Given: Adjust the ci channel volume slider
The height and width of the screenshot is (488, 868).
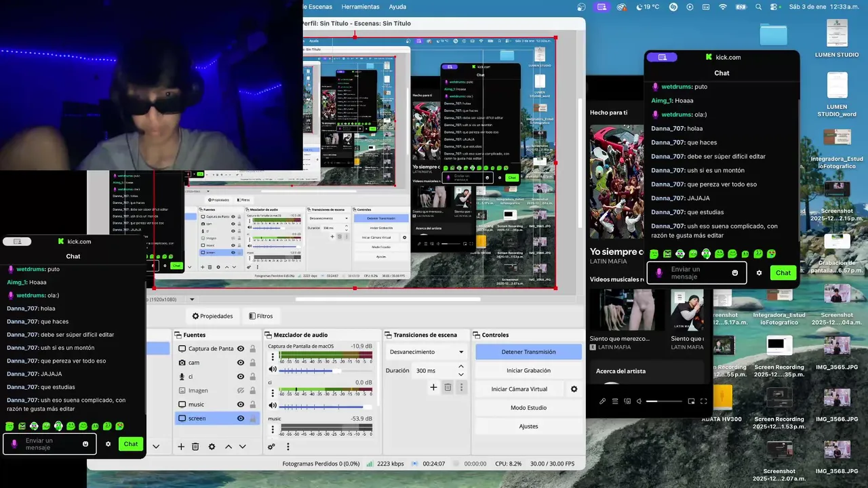Looking at the screenshot, I should [x=324, y=406].
